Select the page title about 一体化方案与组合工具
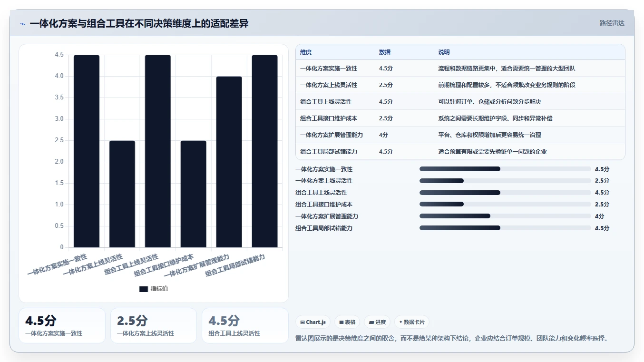Screen dimensions: 644x362 click(x=139, y=23)
